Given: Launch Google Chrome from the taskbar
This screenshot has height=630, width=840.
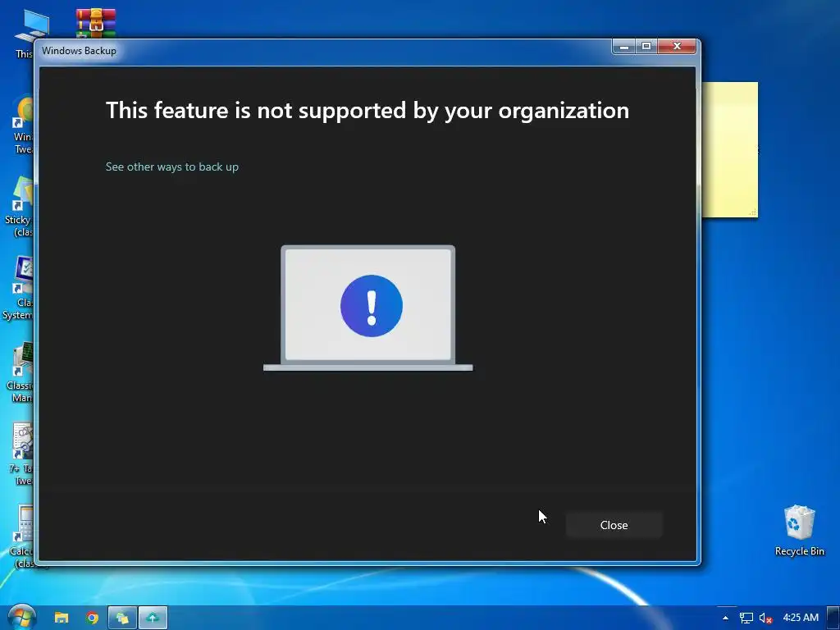Looking at the screenshot, I should tap(92, 618).
